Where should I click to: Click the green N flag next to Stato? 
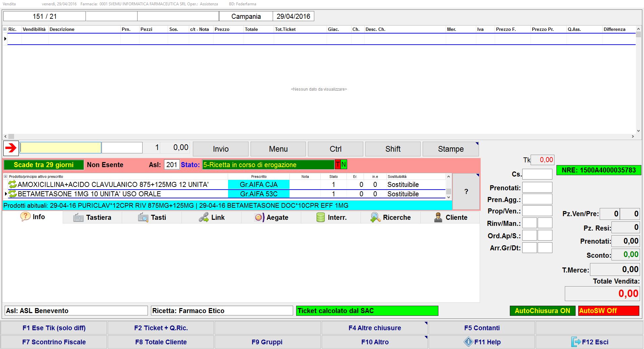(344, 165)
